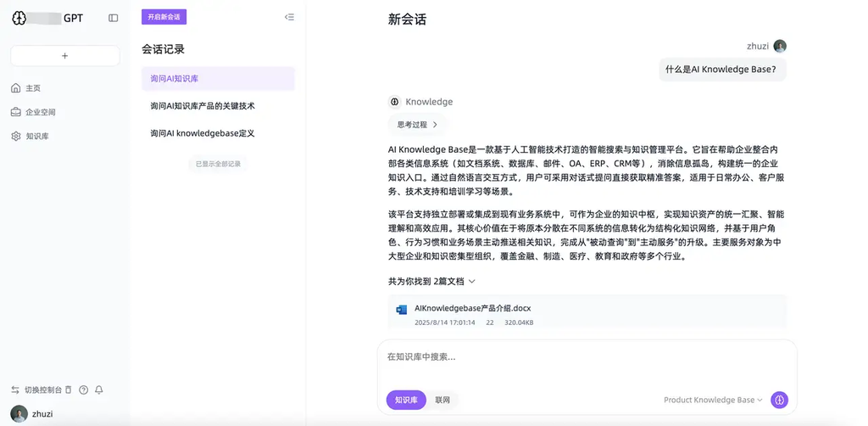Click the Word document icon
Screen dimensions: 868x426
(x=401, y=310)
